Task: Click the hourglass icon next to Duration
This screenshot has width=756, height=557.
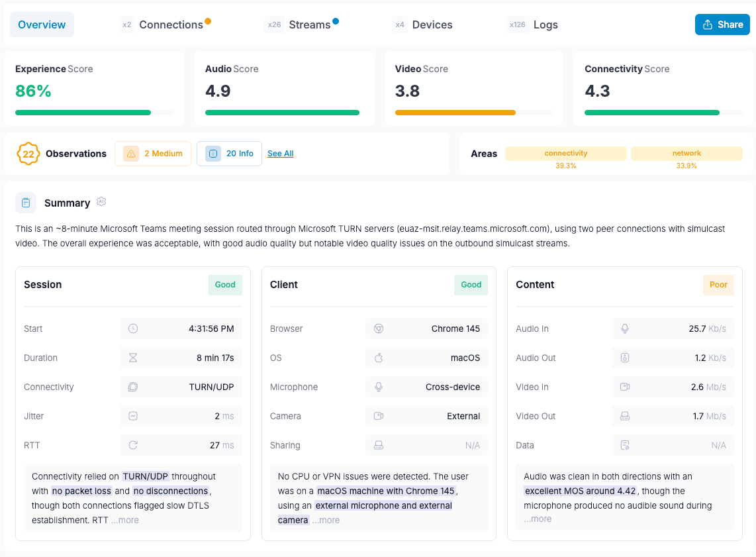Action: (x=133, y=358)
